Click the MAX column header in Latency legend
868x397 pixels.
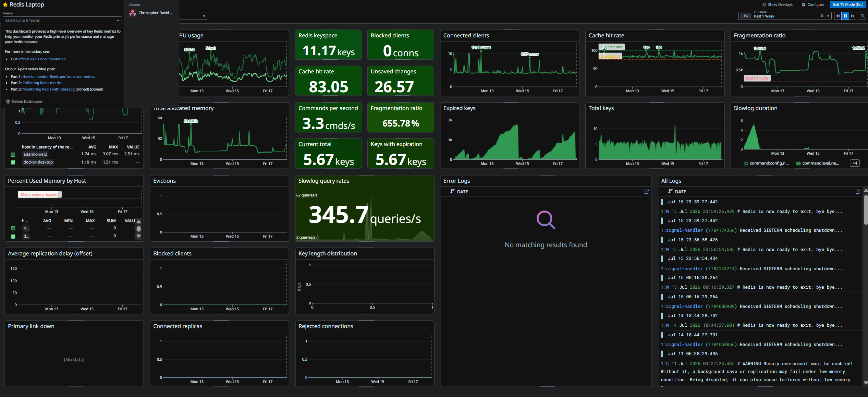113,147
